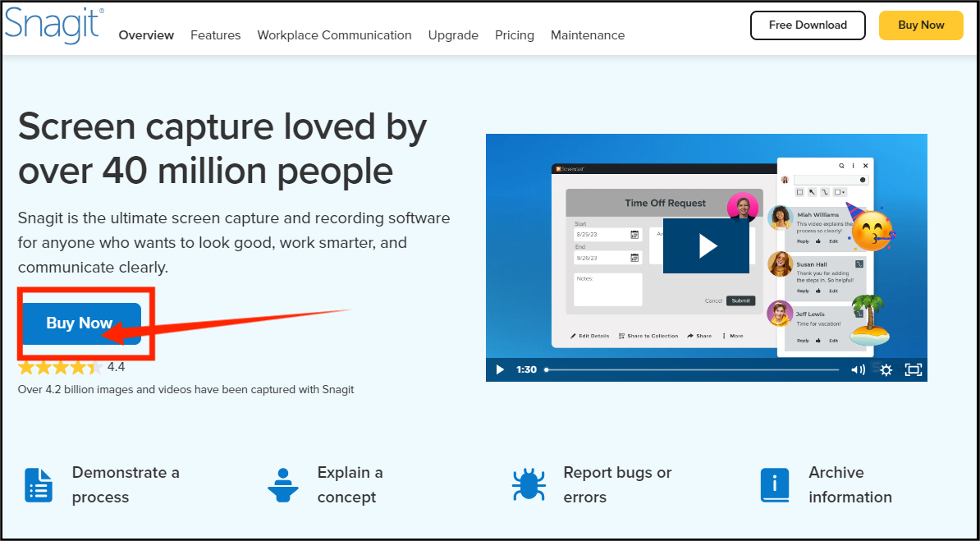The width and height of the screenshot is (980, 541).
Task: Click the yellow Buy Now button in header
Action: point(921,25)
